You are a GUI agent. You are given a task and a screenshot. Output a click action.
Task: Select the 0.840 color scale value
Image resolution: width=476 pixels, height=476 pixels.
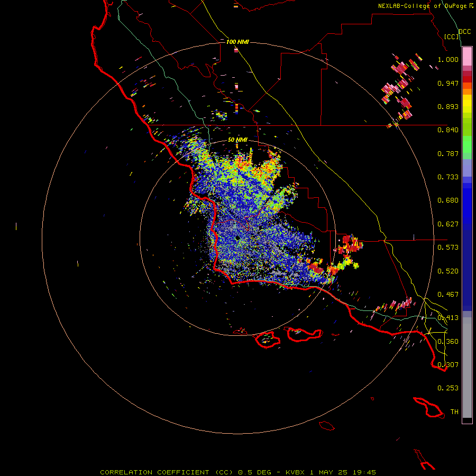448,130
